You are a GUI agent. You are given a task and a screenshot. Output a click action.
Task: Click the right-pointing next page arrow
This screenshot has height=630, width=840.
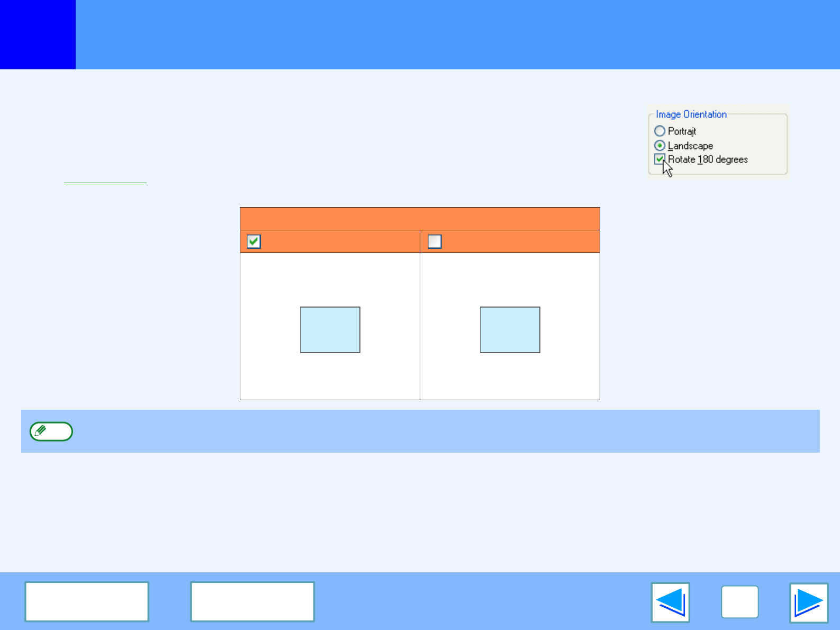(x=808, y=602)
